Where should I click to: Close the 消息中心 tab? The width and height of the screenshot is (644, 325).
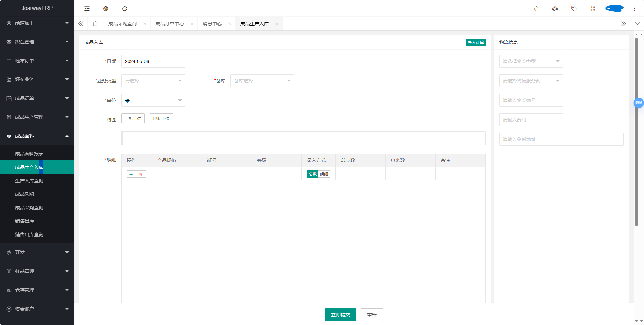230,24
